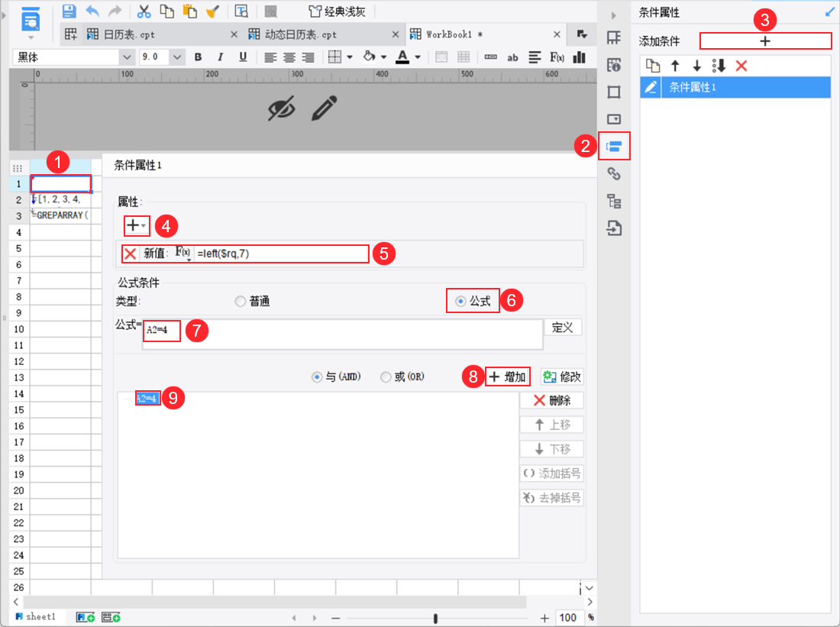This screenshot has height=627, width=840.
Task: Open the sheet1 tab
Action: click(36, 617)
